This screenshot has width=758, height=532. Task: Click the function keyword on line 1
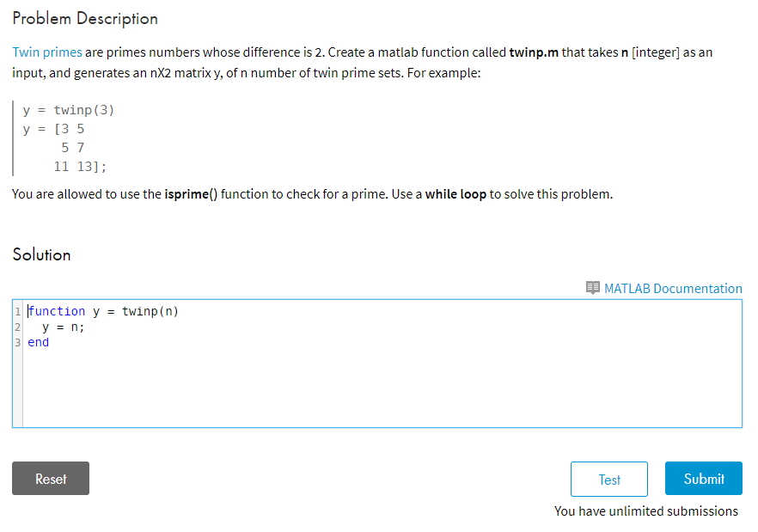pos(57,311)
